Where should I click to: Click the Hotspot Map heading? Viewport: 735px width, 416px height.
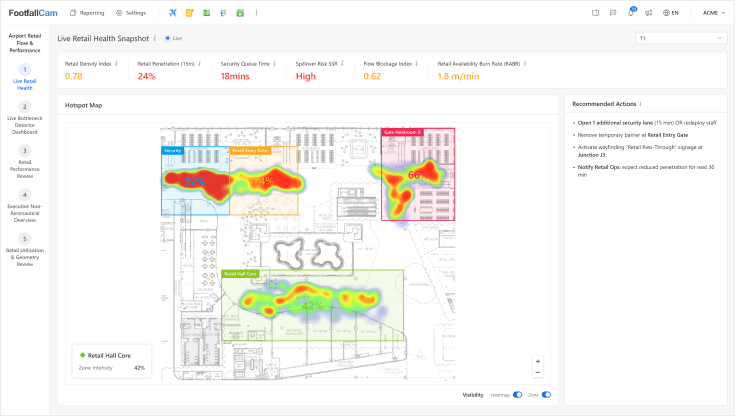83,106
